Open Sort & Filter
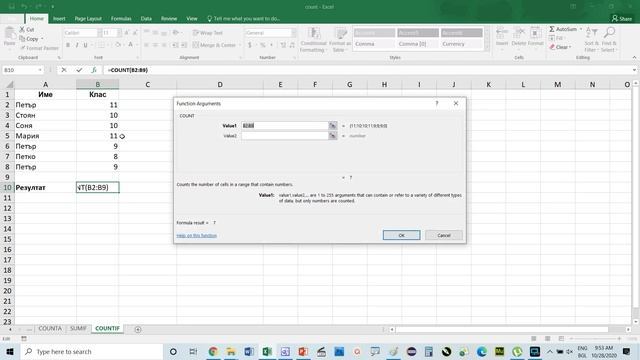 coord(591,40)
